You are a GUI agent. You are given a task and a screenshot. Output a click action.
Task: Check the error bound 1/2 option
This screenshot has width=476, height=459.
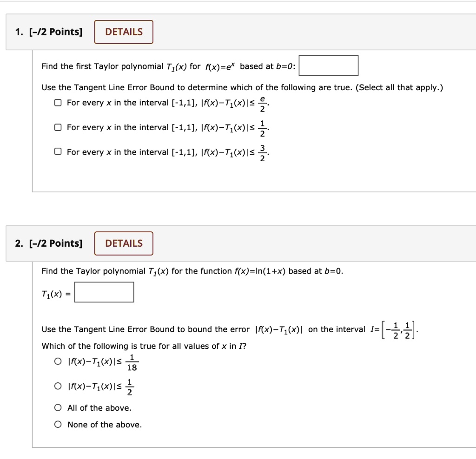(58, 126)
